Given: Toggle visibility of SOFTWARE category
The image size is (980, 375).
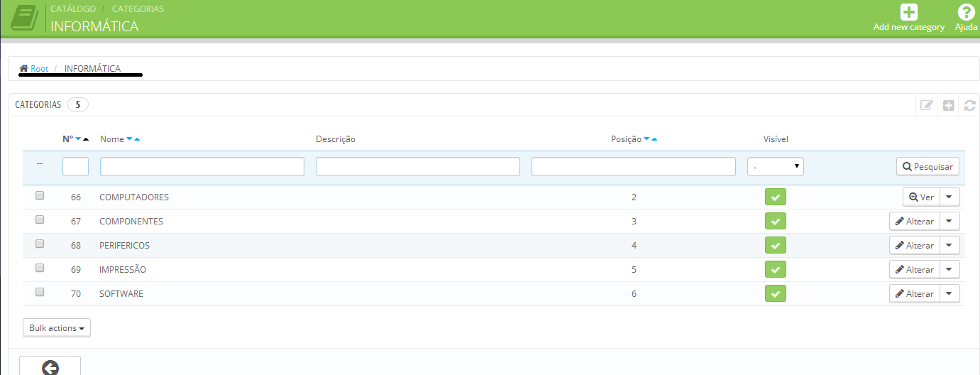Looking at the screenshot, I should click(x=776, y=294).
